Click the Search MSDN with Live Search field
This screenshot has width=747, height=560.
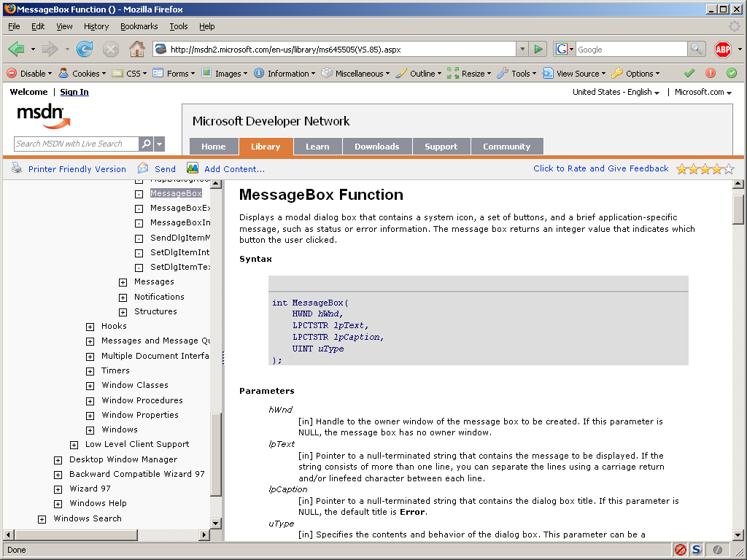76,144
